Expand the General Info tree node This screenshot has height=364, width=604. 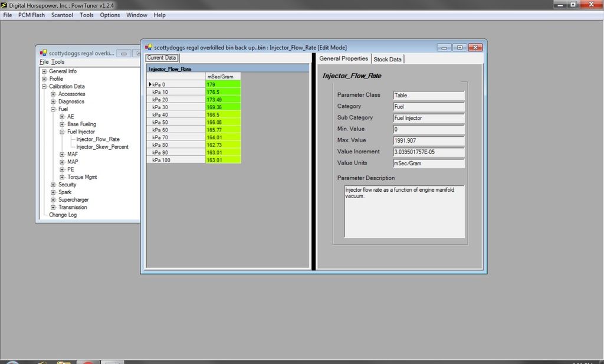tap(44, 71)
